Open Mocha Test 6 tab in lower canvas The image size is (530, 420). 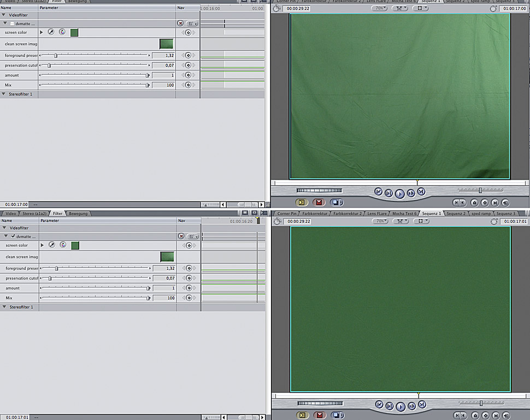[x=405, y=214]
